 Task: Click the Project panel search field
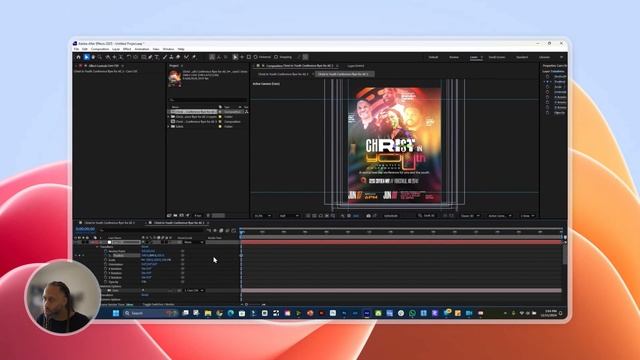click(x=208, y=100)
